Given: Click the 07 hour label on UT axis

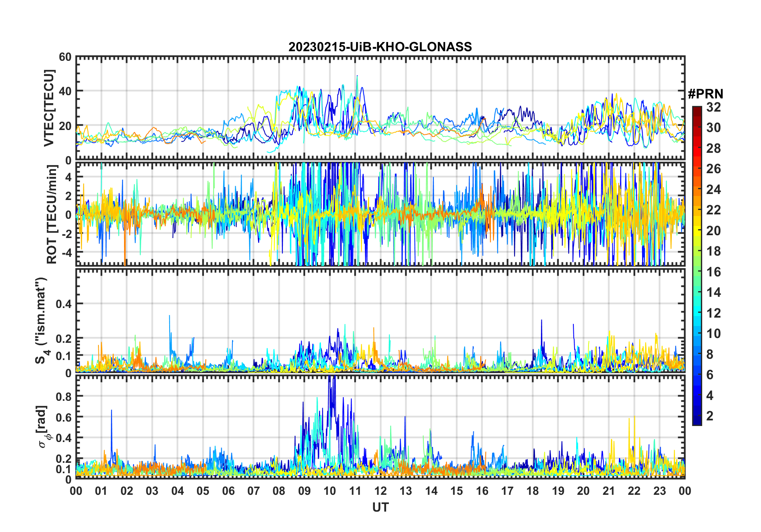Looking at the screenshot, I should [254, 491].
